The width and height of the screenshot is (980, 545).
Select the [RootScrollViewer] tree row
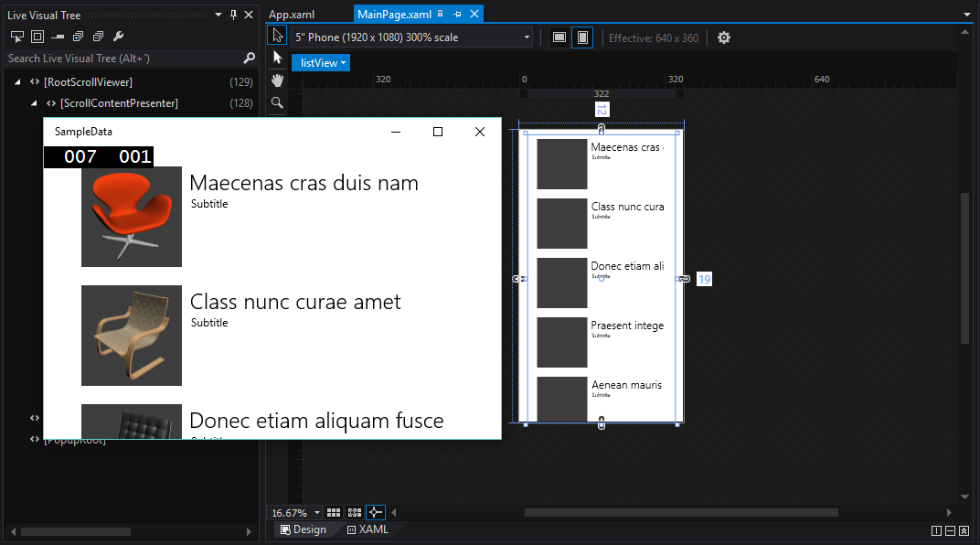[130, 82]
